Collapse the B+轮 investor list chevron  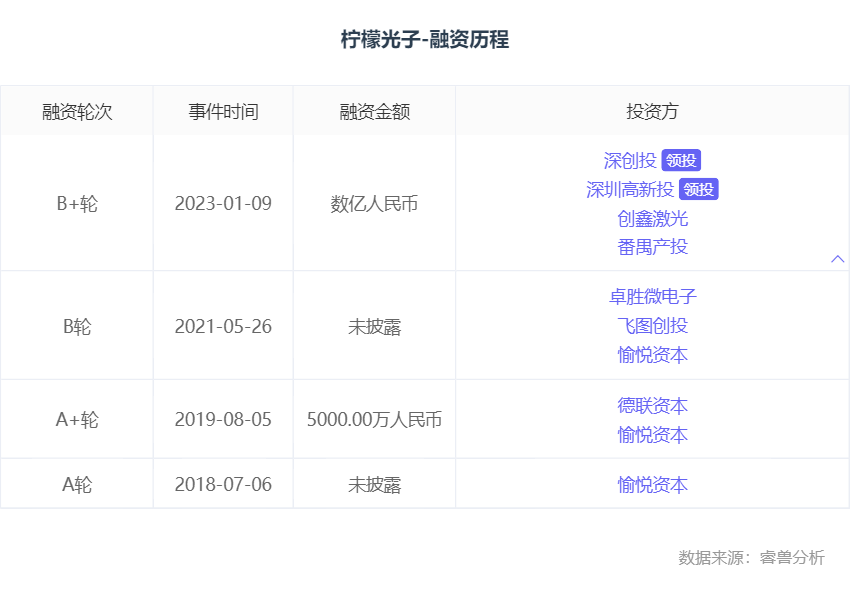click(x=838, y=259)
